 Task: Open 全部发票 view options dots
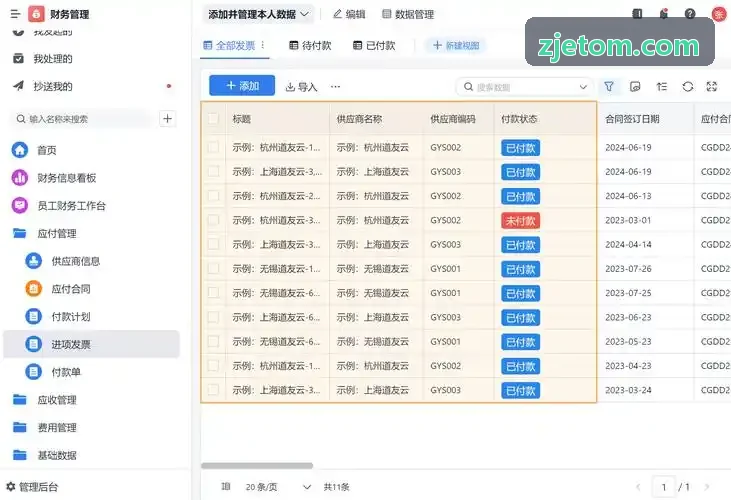[x=263, y=45]
